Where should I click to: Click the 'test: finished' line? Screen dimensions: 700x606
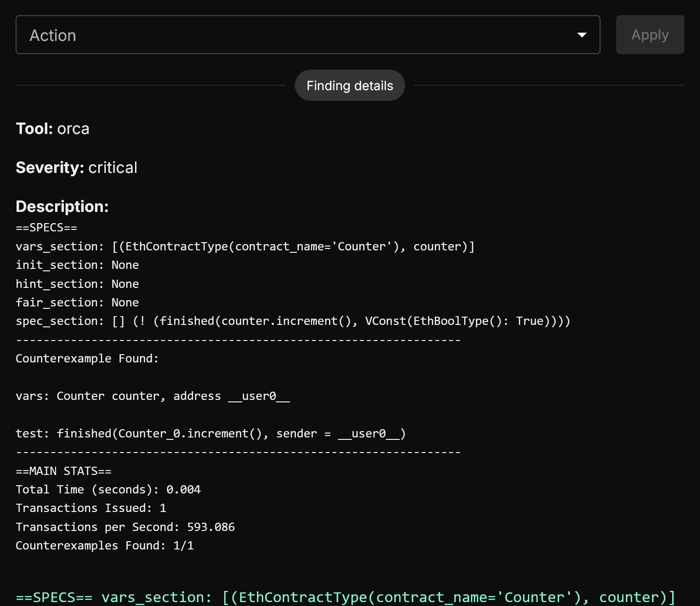(211, 434)
